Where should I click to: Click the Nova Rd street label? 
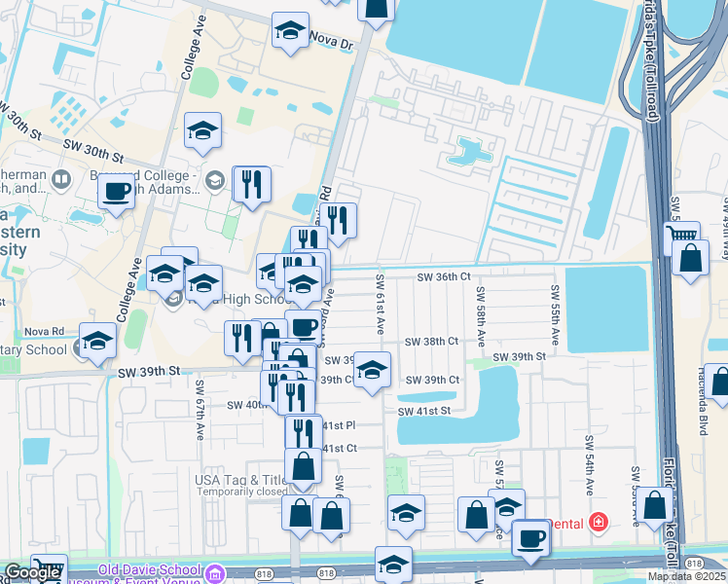point(44,332)
